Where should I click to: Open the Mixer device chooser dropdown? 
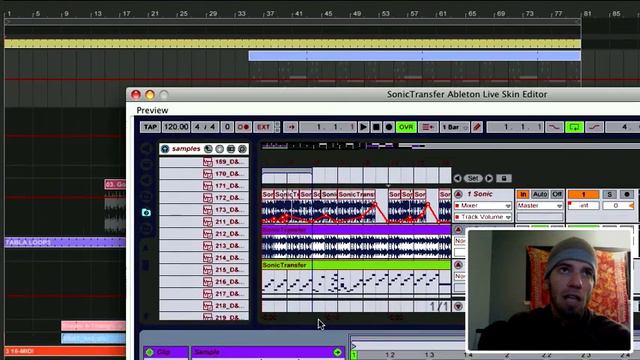pyautogui.click(x=483, y=206)
